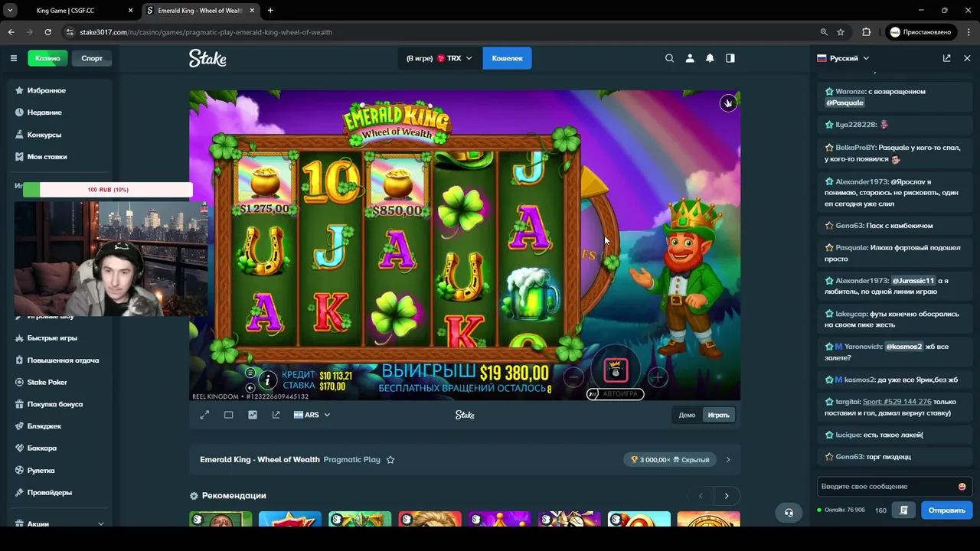Screen dimensions: 980x551
Task: Select the Казино section toggle
Action: pos(47,58)
